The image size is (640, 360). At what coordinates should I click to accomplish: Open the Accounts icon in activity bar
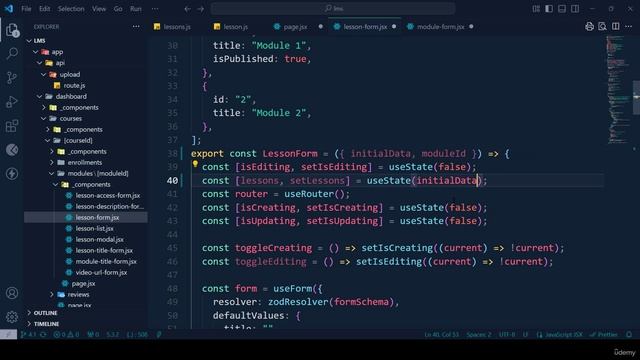pyautogui.click(x=12, y=293)
